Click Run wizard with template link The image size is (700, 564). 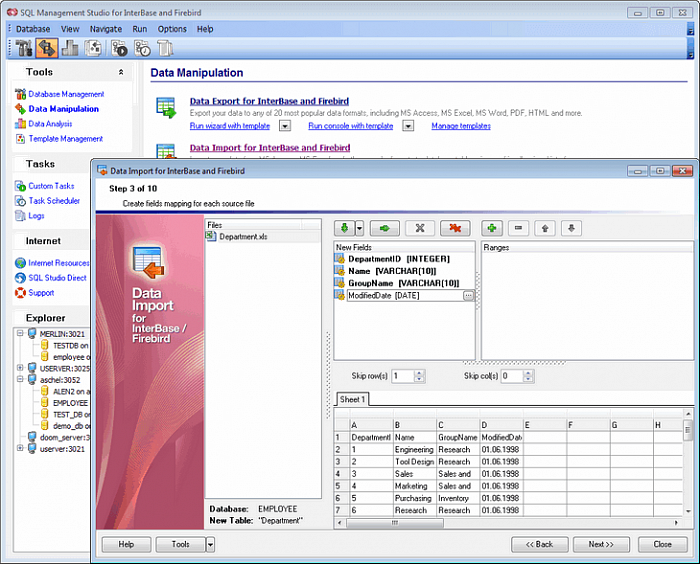click(x=230, y=126)
